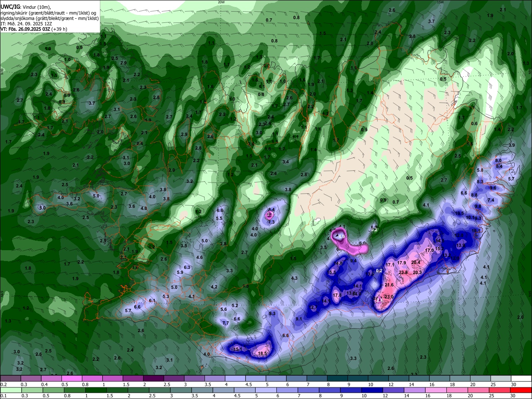Click the 23.8 precipitation value
This screenshot has width=532, height=399.
[x=403, y=273]
